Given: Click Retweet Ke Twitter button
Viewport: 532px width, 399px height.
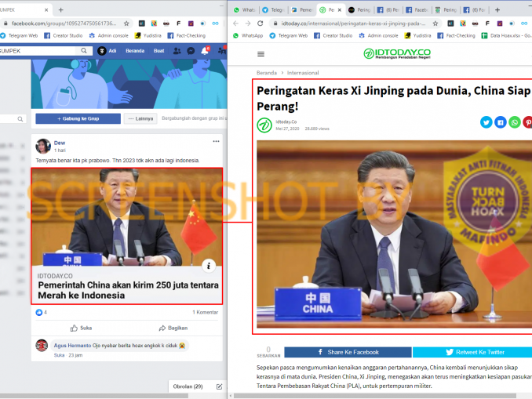Looking at the screenshot, I should point(472,352).
